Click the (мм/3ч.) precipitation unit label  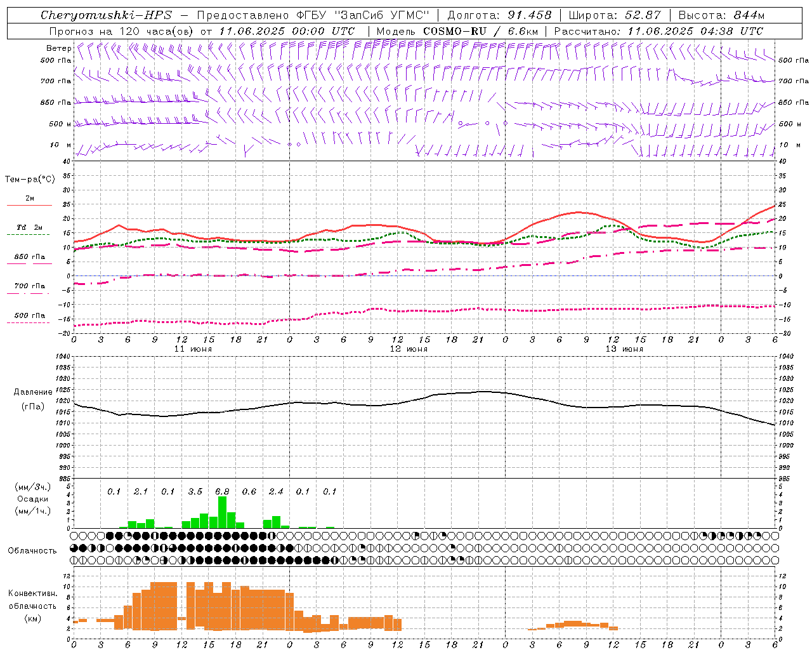coord(33,487)
